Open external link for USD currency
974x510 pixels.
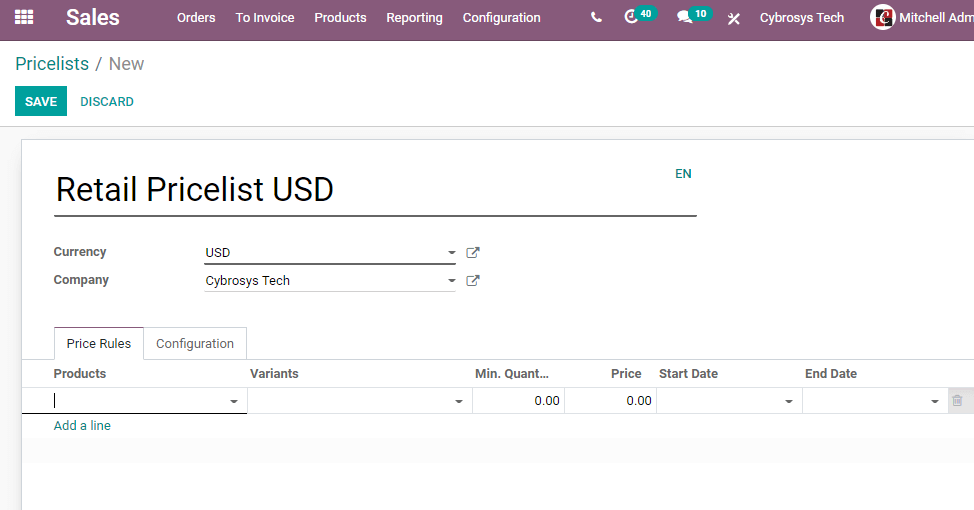tap(473, 253)
